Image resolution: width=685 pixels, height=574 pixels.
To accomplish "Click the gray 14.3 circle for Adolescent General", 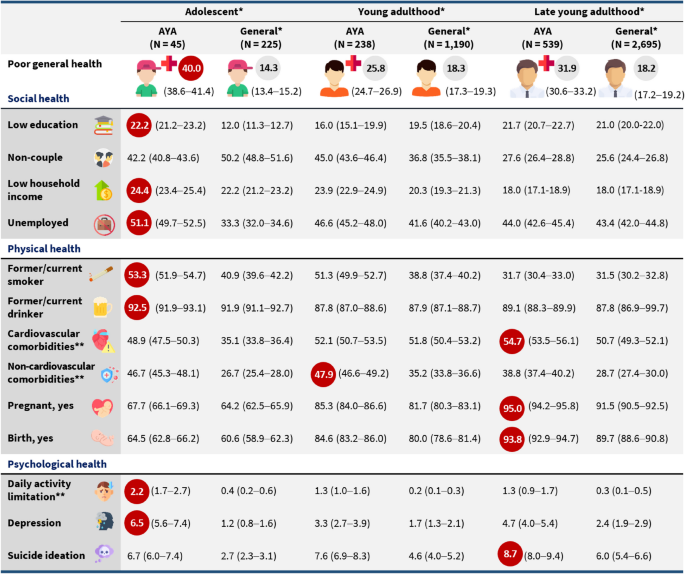I will point(268,68).
